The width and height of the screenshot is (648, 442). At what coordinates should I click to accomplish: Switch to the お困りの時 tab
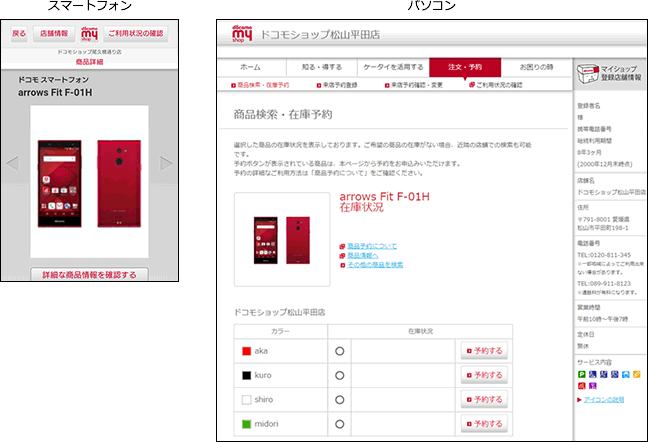536,67
